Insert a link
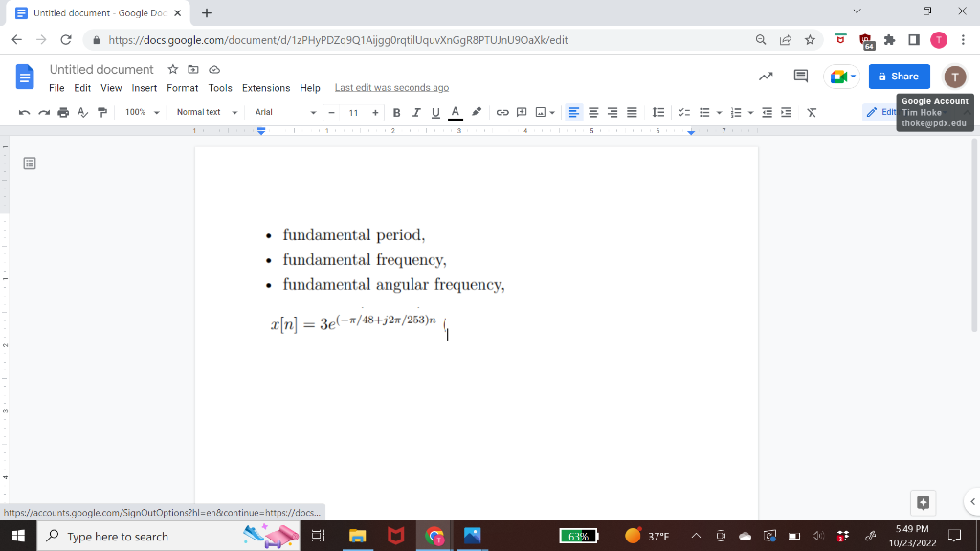 point(504,112)
